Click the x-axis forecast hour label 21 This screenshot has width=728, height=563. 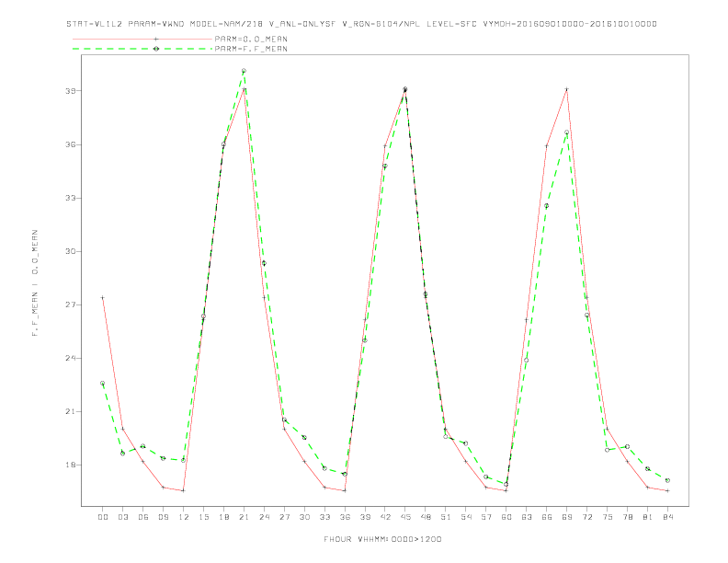tap(244, 517)
